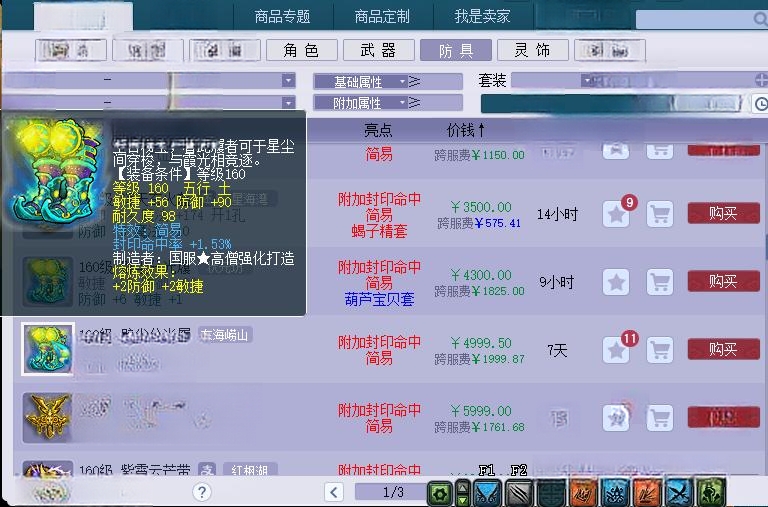Buy the ￥3500.00 item
The image size is (768, 507).
(x=723, y=214)
